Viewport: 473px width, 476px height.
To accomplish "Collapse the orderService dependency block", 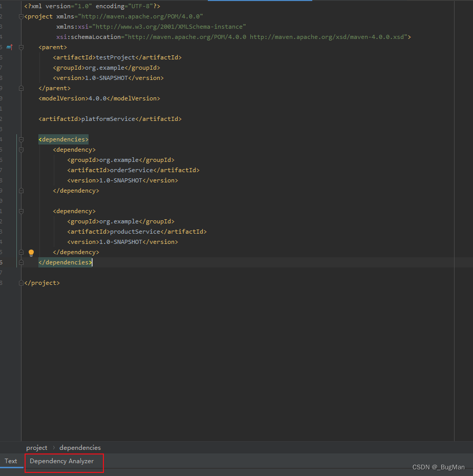I will point(20,149).
